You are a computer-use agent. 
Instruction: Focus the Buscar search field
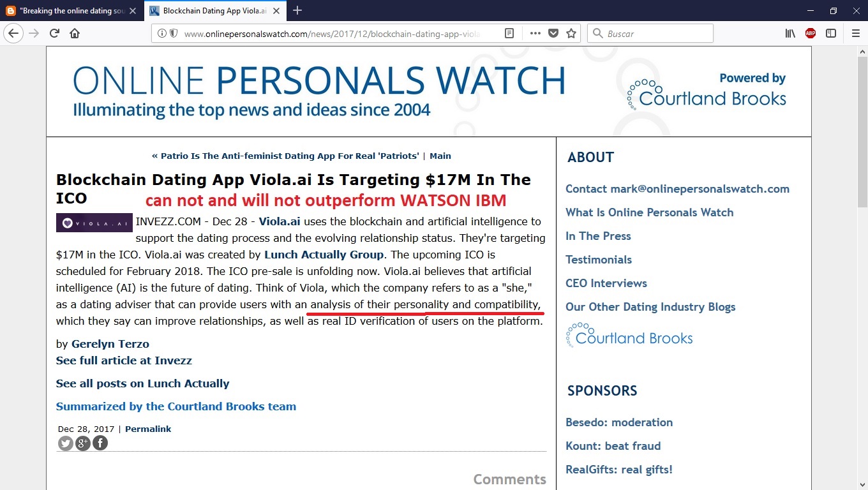pyautogui.click(x=650, y=33)
